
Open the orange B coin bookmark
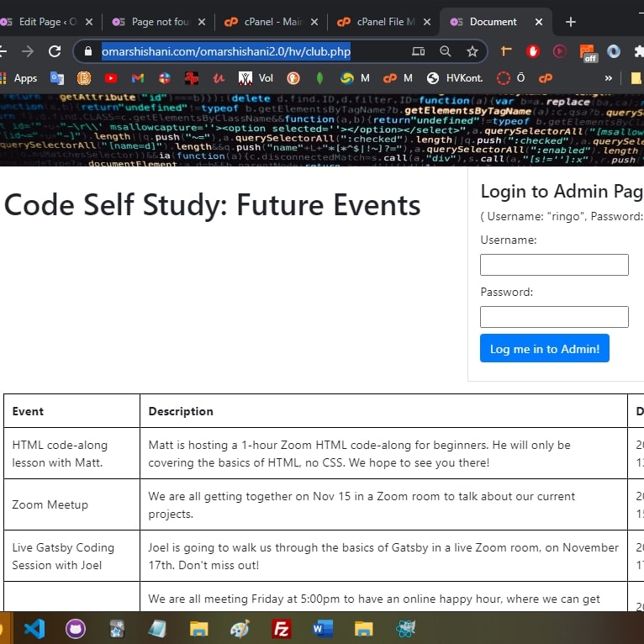84,78
